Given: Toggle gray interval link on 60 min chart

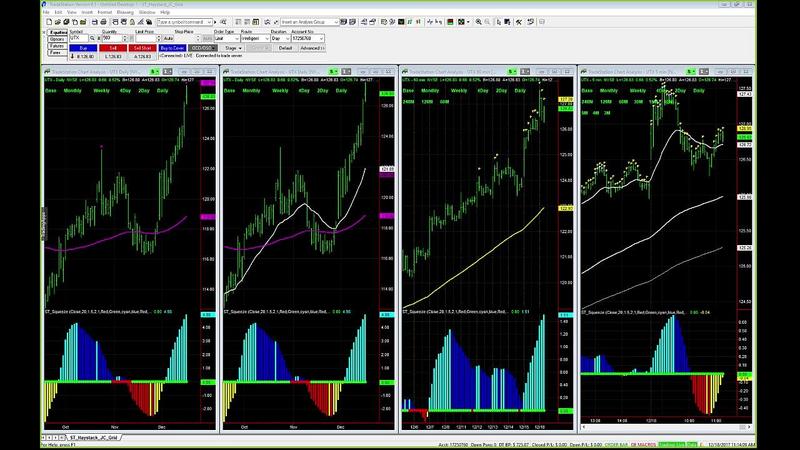Looking at the screenshot, I should coord(525,71).
